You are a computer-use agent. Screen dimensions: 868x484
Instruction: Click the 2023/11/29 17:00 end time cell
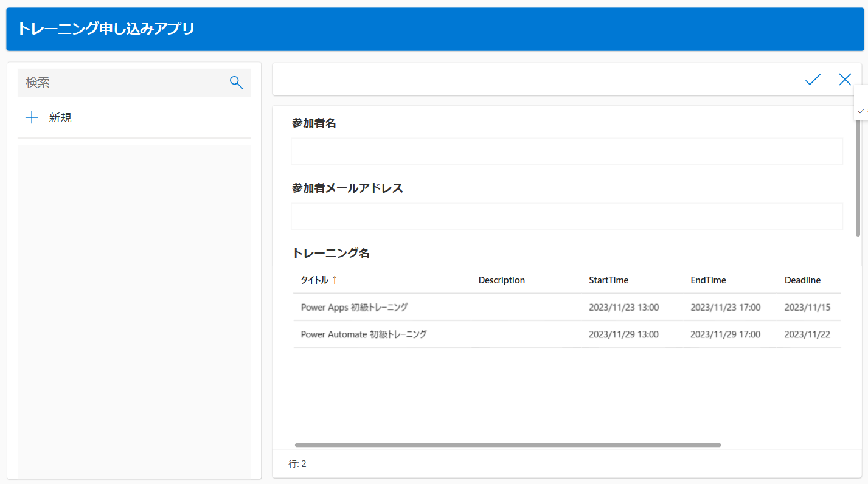pyautogui.click(x=725, y=334)
